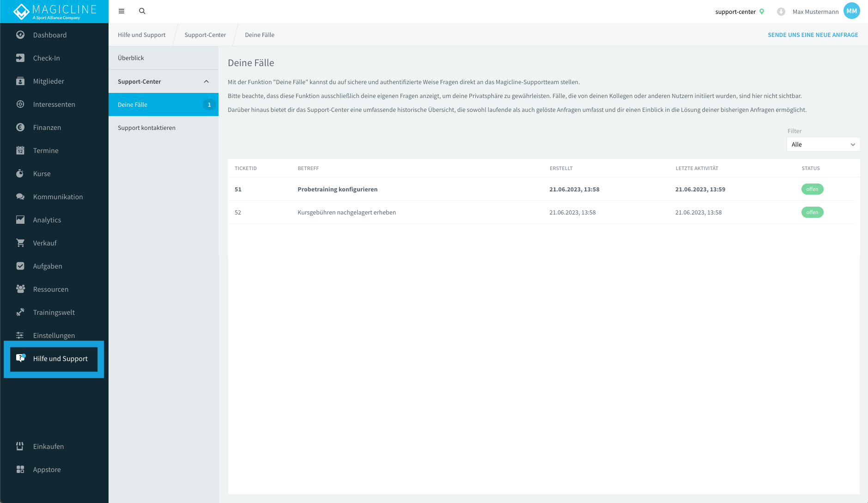Open Verkauf using the shopping cart icon
Image resolution: width=868 pixels, height=503 pixels.
pos(20,243)
